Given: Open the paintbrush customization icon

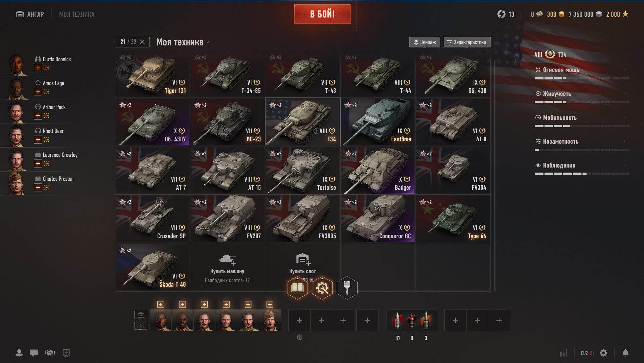Looking at the screenshot, I should pyautogui.click(x=347, y=288).
